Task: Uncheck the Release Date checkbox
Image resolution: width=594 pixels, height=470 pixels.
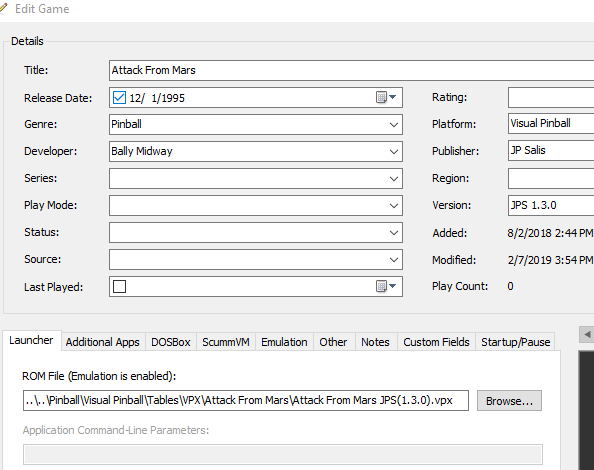Action: pos(119,98)
